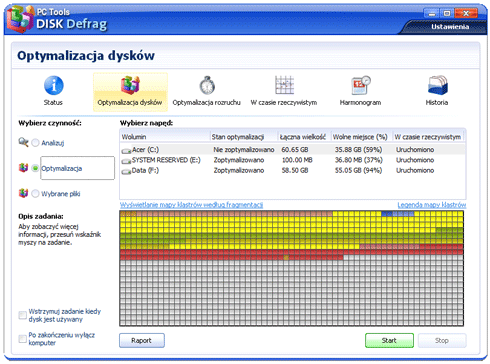
Task: Sort by Wolne miejsce (%) column header
Action: point(361,137)
